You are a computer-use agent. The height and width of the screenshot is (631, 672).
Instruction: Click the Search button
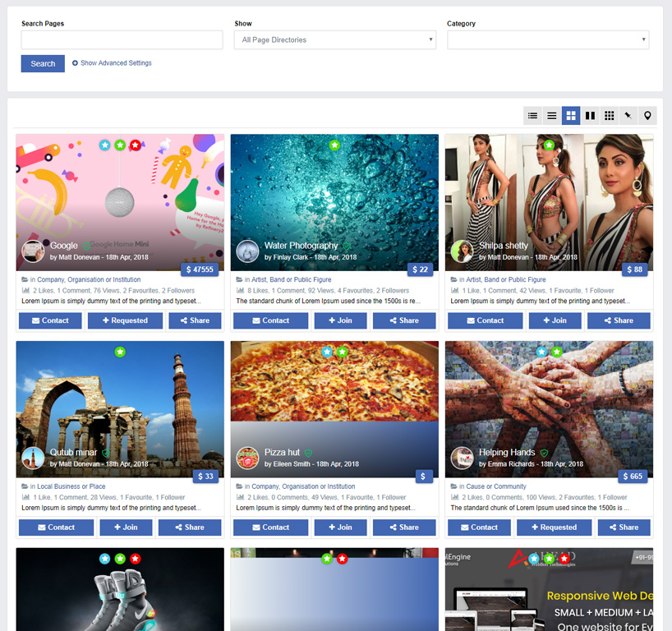coord(43,63)
